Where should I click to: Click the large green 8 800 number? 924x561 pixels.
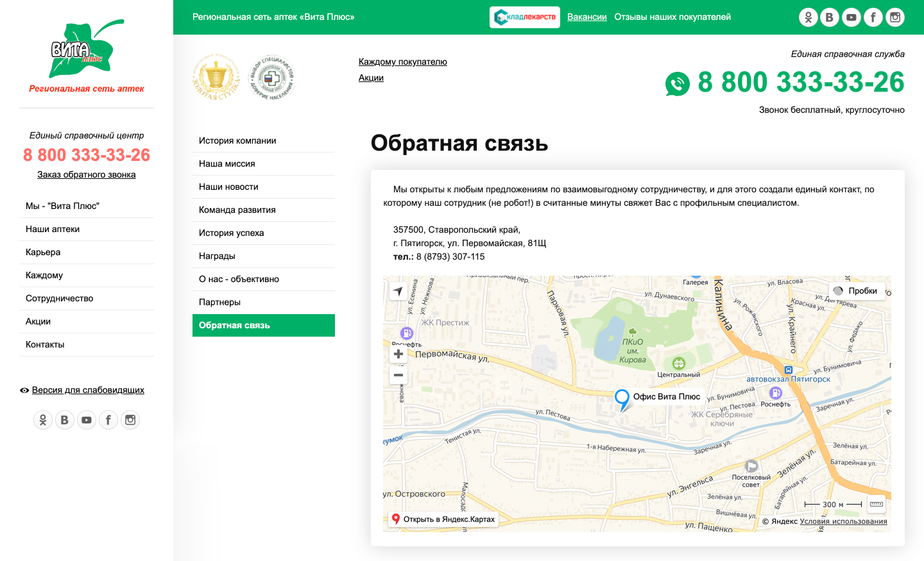point(801,83)
